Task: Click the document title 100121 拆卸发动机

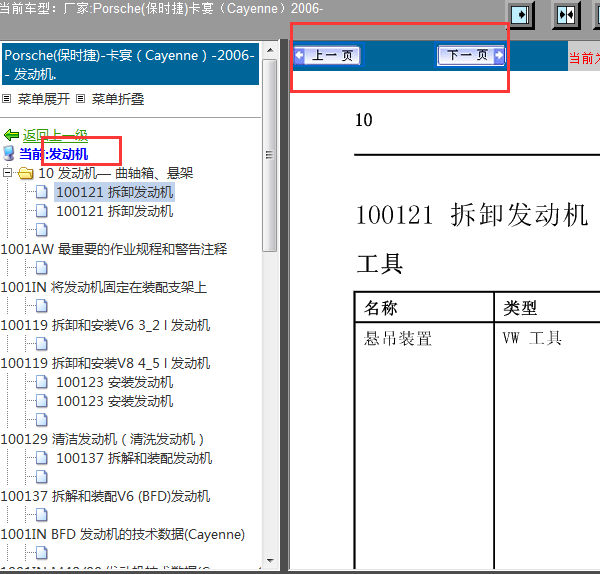Action: (x=472, y=215)
